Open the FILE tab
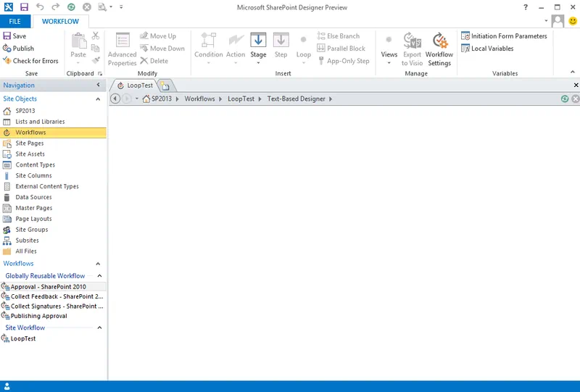 click(x=14, y=22)
